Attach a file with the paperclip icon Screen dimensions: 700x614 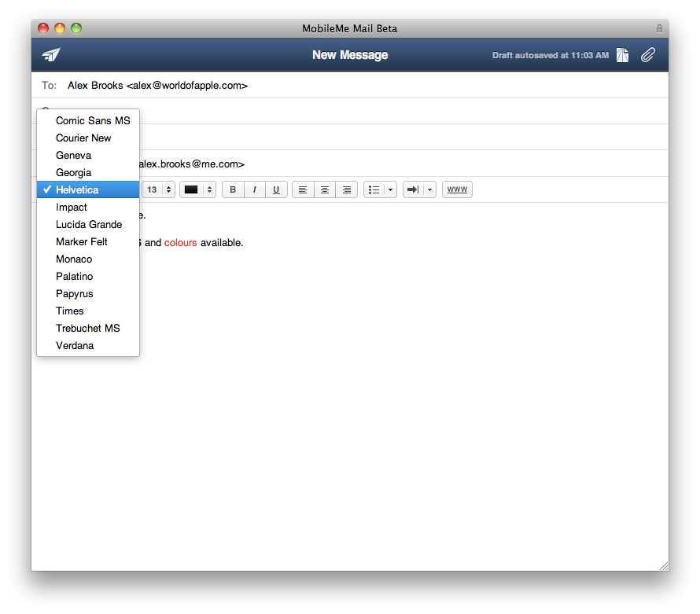(648, 55)
